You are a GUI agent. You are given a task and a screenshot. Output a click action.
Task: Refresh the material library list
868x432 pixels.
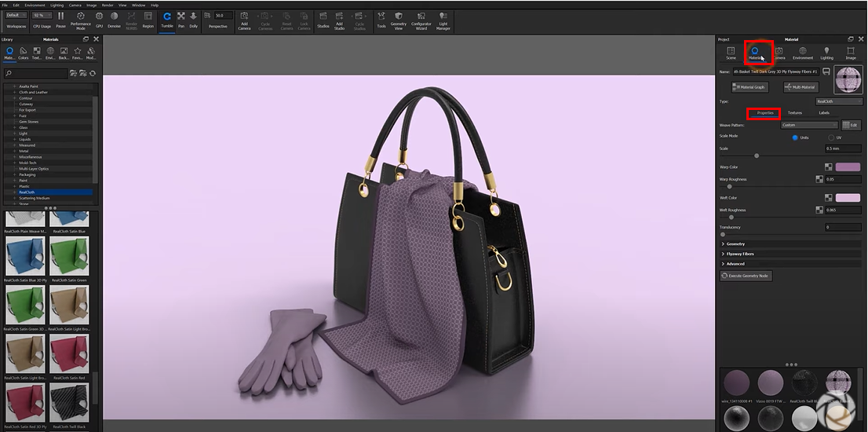[x=93, y=73]
